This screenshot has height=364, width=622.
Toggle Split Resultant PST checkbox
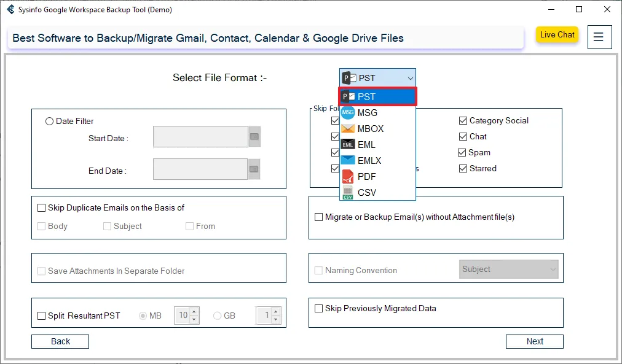(x=42, y=316)
